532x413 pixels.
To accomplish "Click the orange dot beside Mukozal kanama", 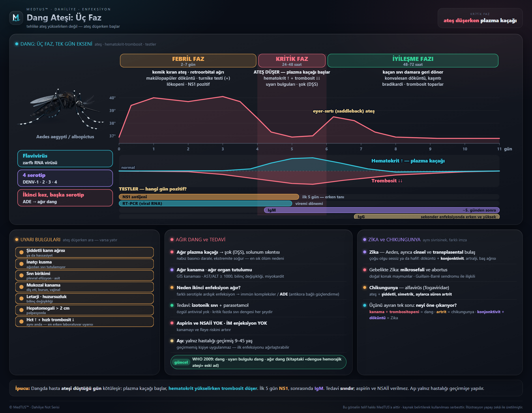I will [x=21, y=287].
